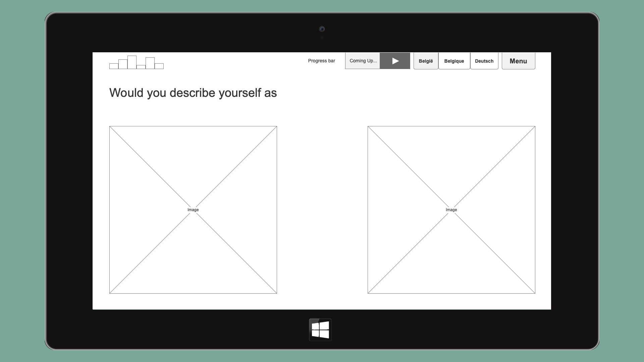644x362 pixels.
Task: Click the Progress bar label
Action: 321,61
